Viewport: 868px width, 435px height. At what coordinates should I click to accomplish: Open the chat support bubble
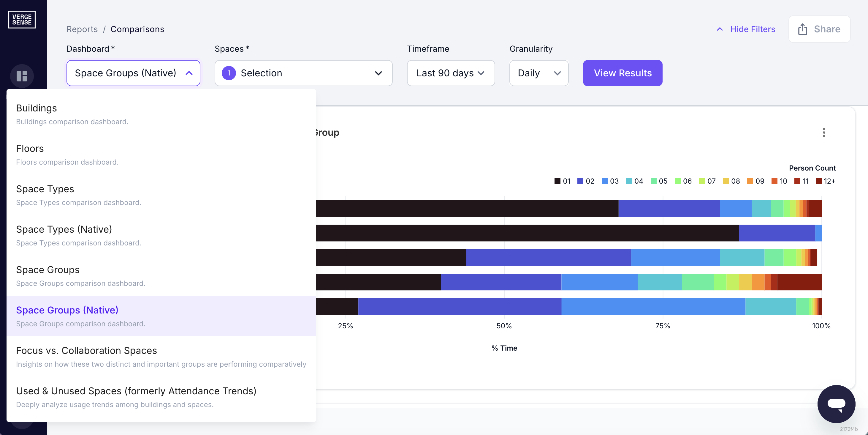coord(836,404)
